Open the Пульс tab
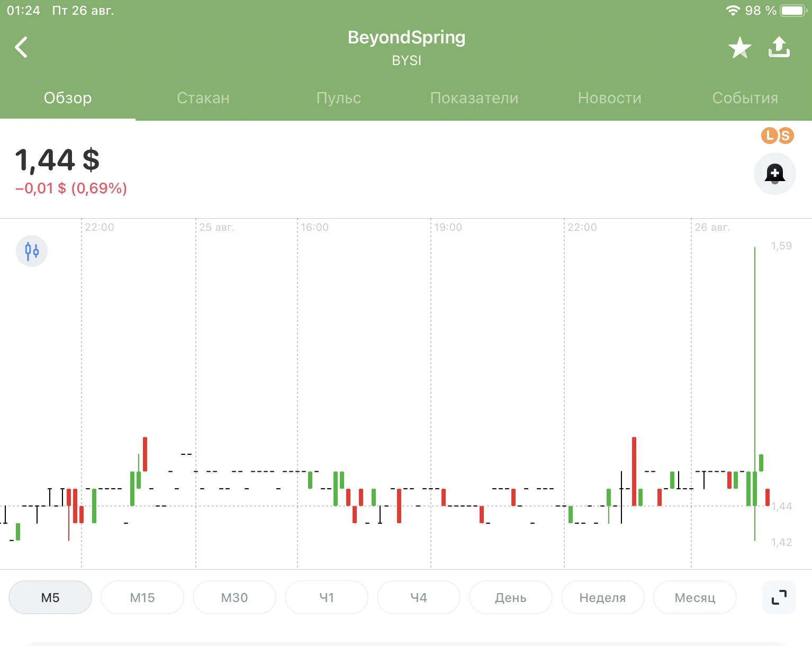 [339, 98]
